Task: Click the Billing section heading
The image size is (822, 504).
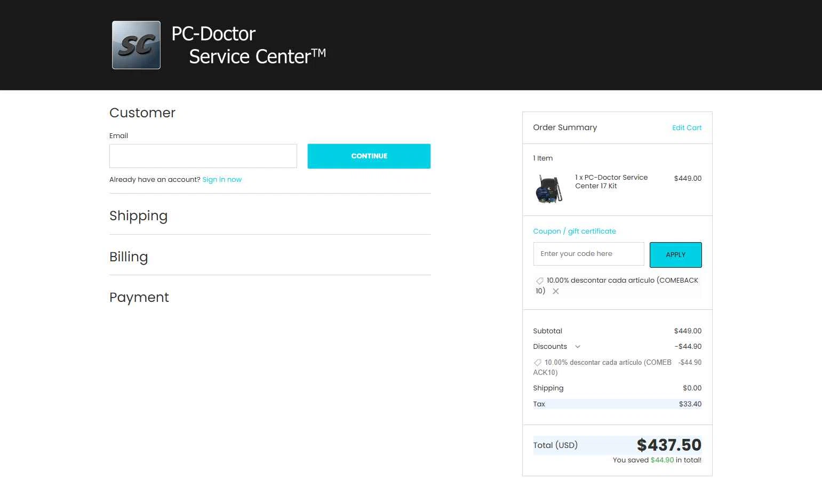Action: click(x=129, y=257)
